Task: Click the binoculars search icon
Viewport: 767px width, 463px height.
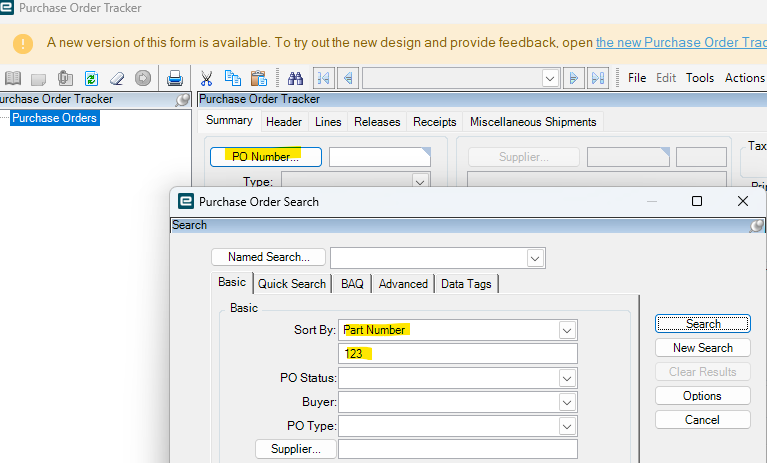Action: [x=295, y=78]
